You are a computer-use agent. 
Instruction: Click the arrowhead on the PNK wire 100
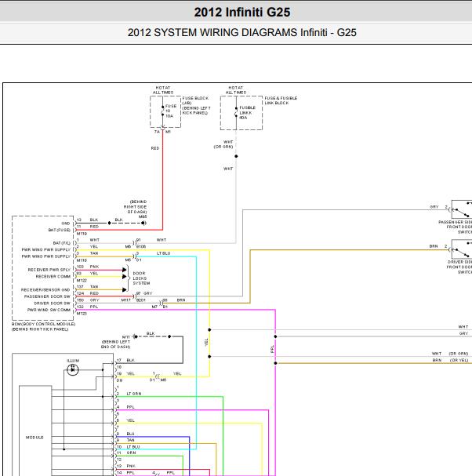point(125,270)
